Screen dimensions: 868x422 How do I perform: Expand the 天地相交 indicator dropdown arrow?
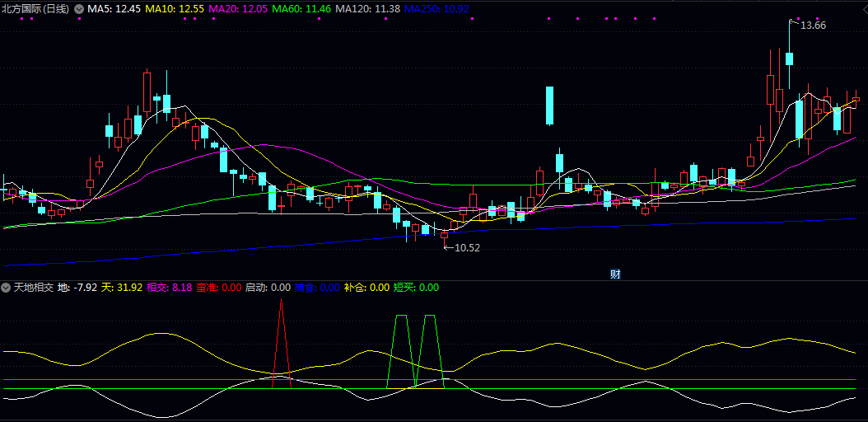click(x=7, y=288)
